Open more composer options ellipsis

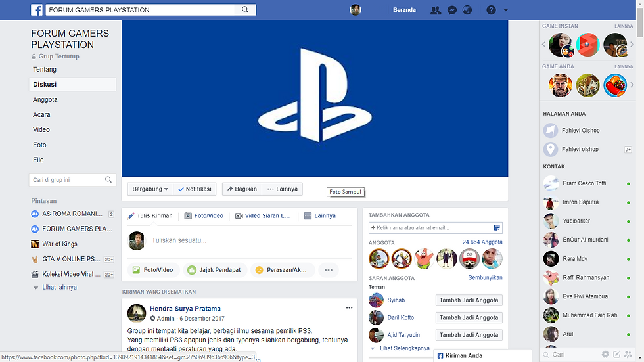coord(328,270)
